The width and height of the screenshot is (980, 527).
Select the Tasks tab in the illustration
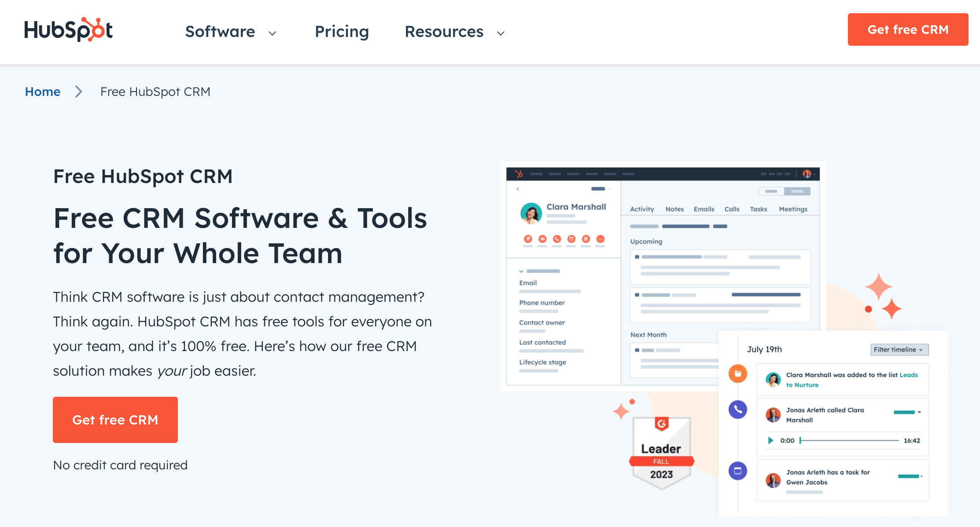pyautogui.click(x=759, y=209)
